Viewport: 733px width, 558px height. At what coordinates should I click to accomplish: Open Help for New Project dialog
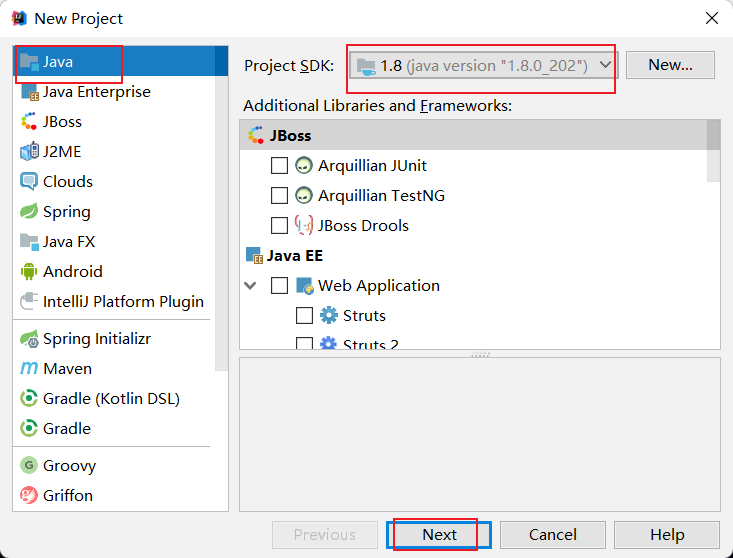[667, 535]
